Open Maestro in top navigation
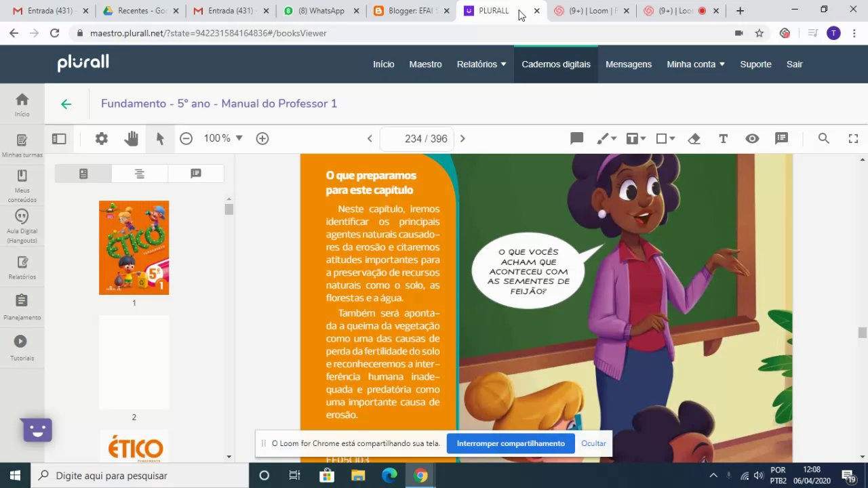The width and height of the screenshot is (868, 488). (x=425, y=64)
